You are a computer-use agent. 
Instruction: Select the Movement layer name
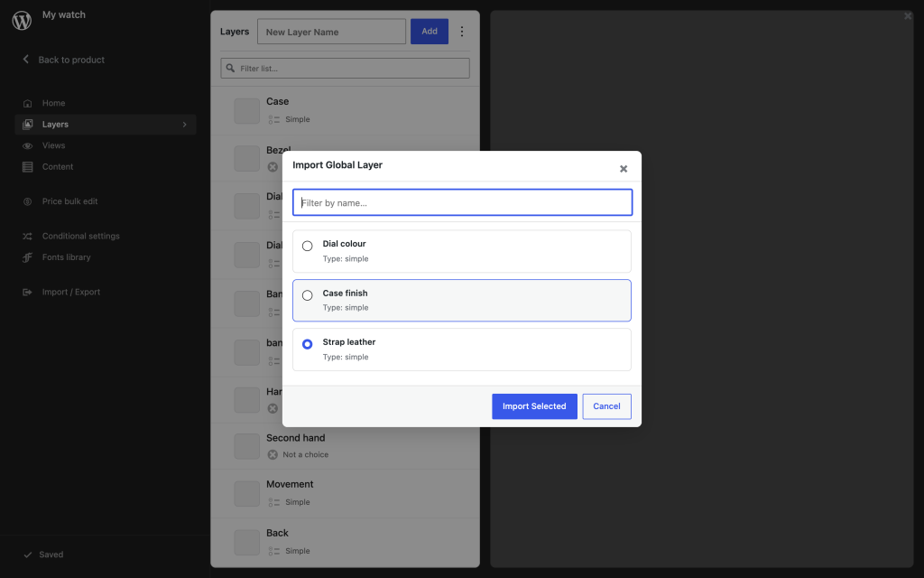coord(290,484)
